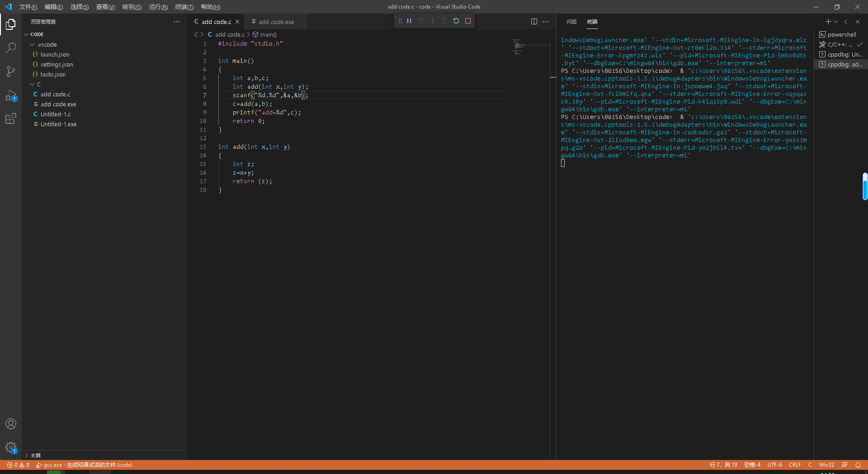Open the Selection (选择) menu
The height and width of the screenshot is (474, 868).
click(x=80, y=7)
